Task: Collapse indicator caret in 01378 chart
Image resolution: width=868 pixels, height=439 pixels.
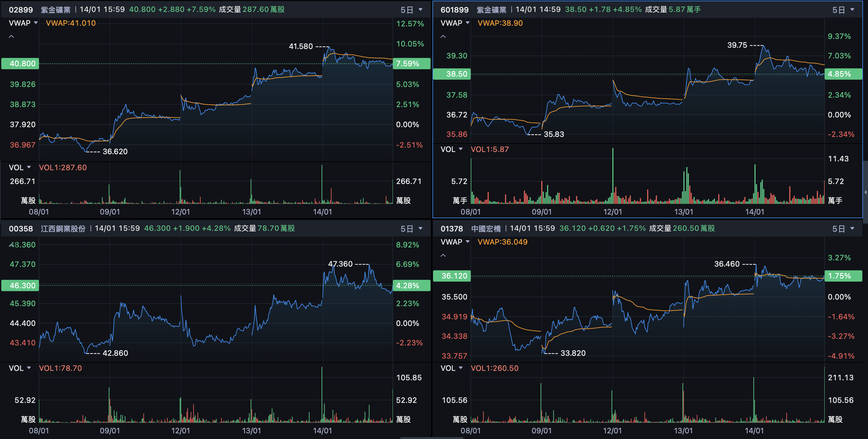Action: (443, 255)
